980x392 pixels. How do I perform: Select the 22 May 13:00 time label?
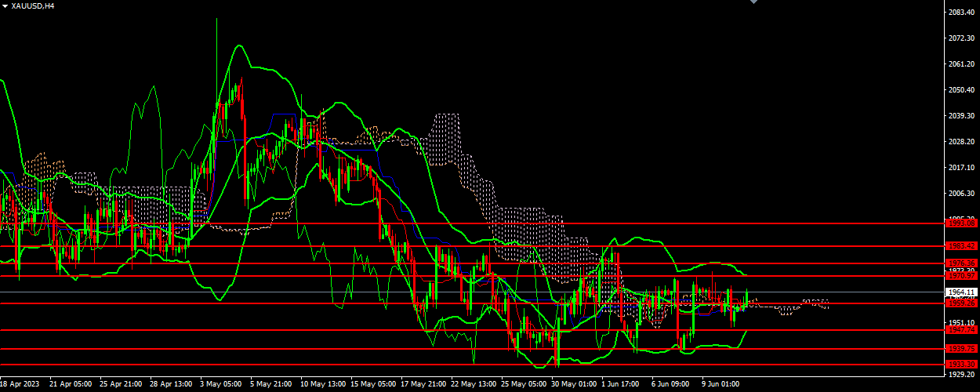(473, 385)
